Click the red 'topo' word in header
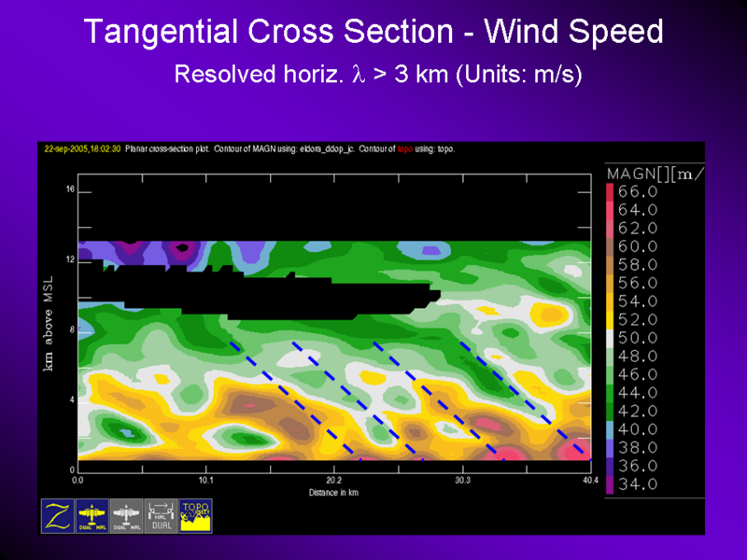This screenshot has width=747, height=560. click(x=404, y=149)
